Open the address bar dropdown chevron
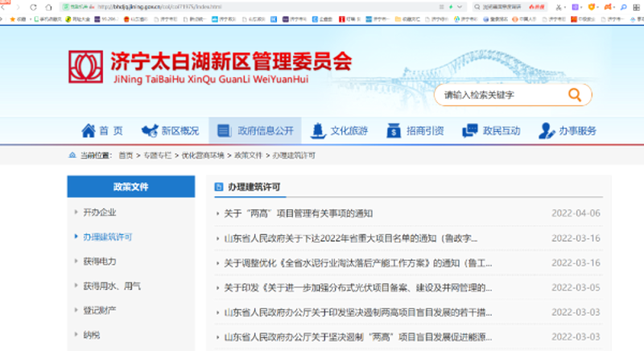This screenshot has width=644, height=351. [460, 6]
